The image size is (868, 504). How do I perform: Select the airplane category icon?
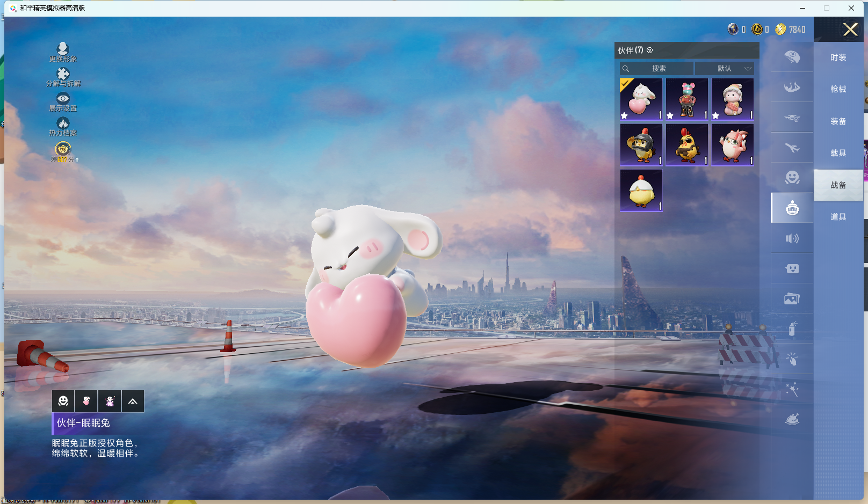click(792, 148)
